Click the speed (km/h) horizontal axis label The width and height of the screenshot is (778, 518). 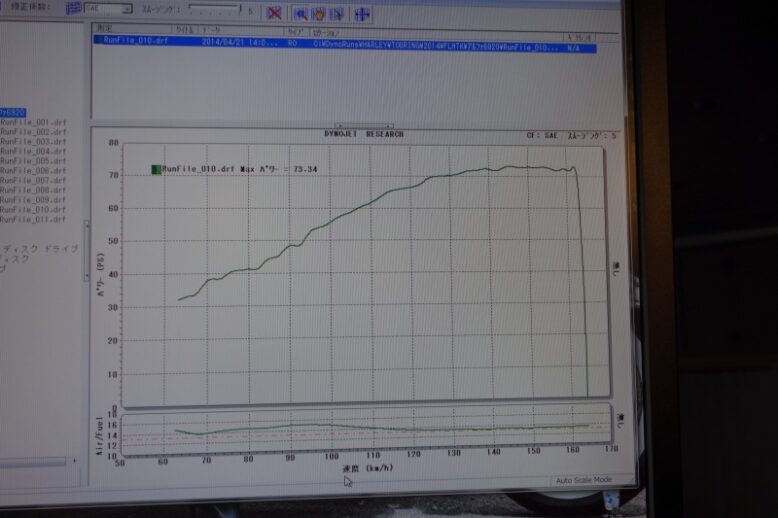click(x=366, y=468)
